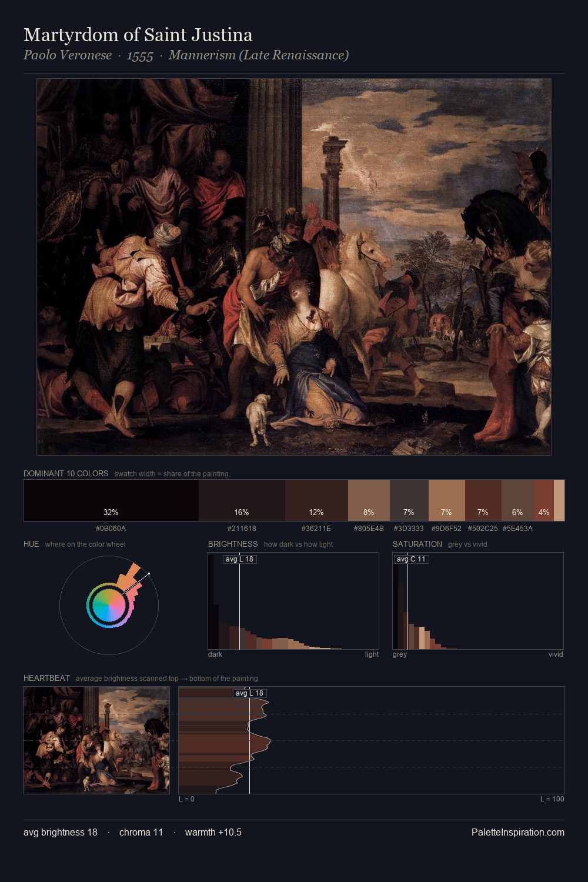Image resolution: width=588 pixels, height=882 pixels.
Task: Click the artist name Paolo Veronese
Action: [x=68, y=55]
